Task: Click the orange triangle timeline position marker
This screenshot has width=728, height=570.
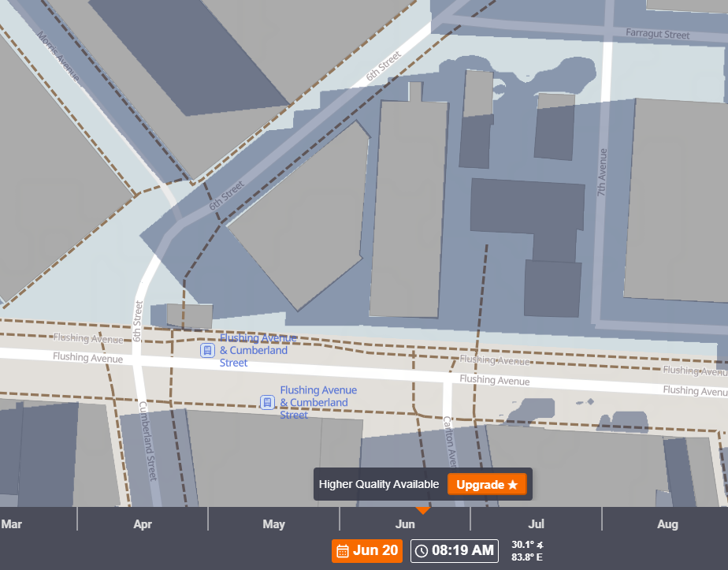Action: pos(423,510)
